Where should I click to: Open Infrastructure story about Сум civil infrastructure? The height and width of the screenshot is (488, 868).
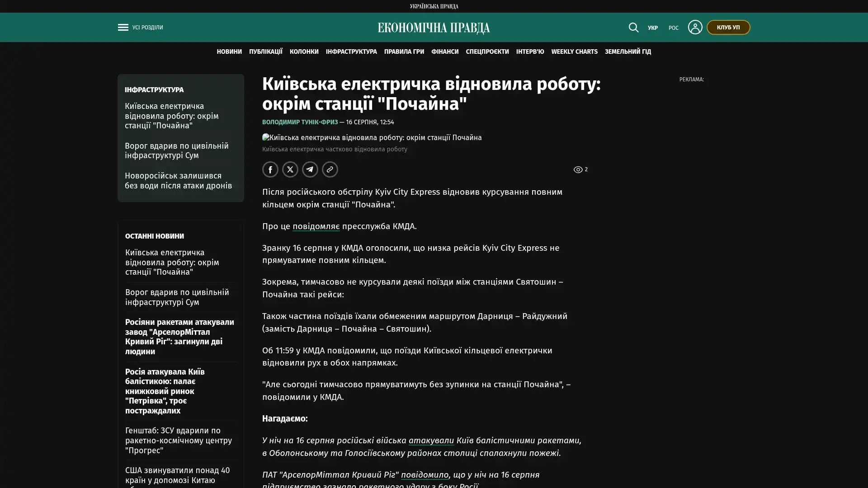[177, 150]
